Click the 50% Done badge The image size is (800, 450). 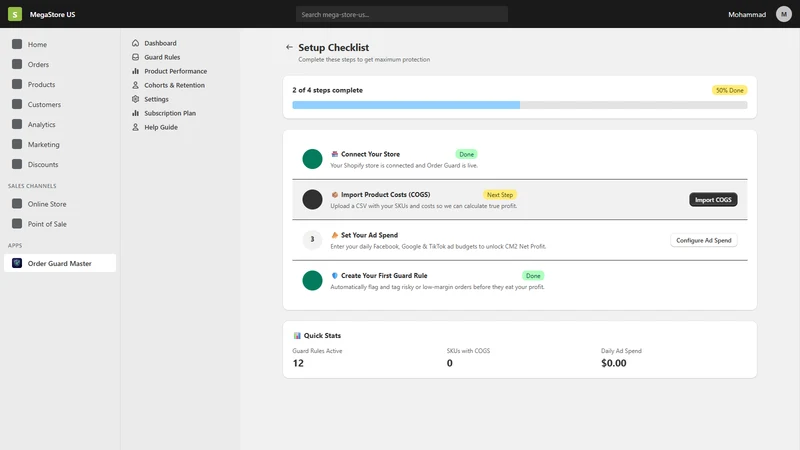point(729,90)
